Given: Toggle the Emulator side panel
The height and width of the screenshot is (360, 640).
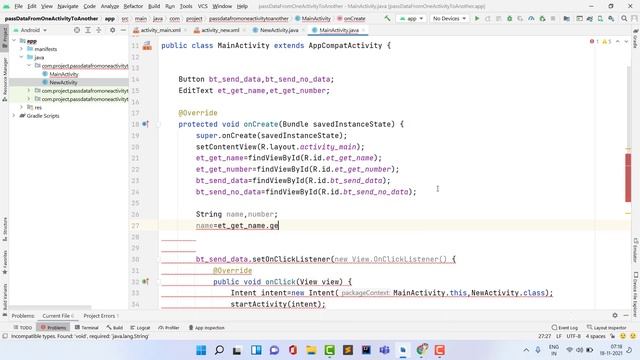Looking at the screenshot, I should 636,250.
